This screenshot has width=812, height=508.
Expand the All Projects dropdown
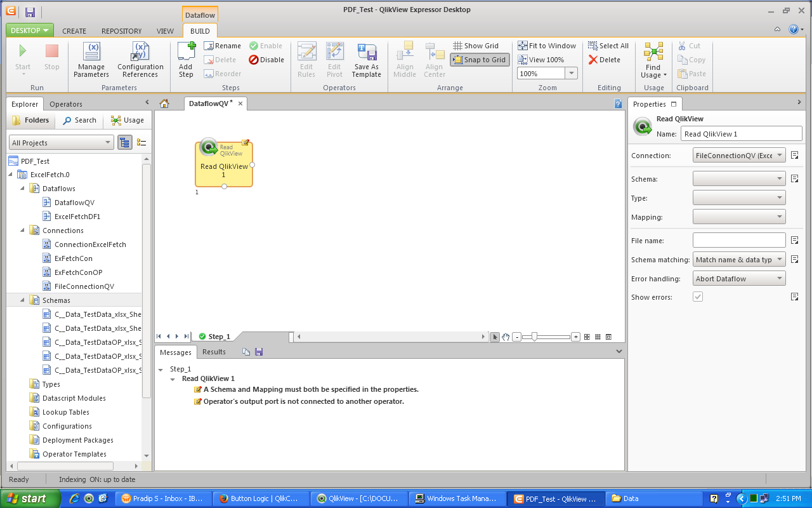[62, 143]
